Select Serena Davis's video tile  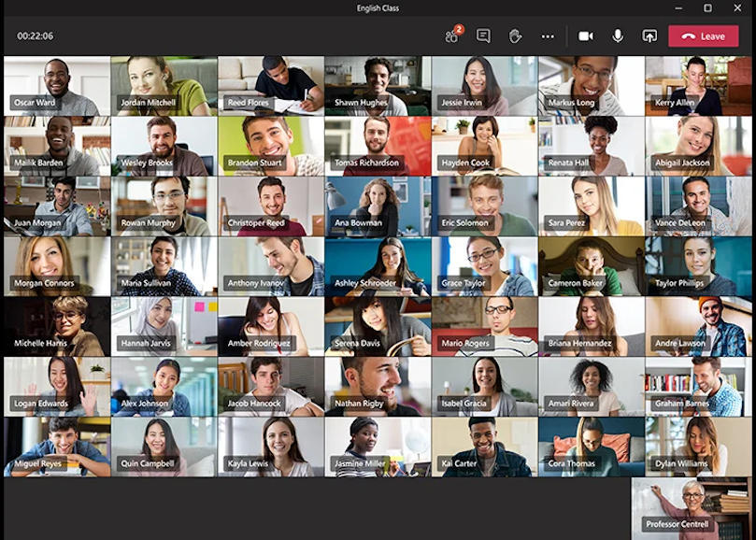pos(378,327)
